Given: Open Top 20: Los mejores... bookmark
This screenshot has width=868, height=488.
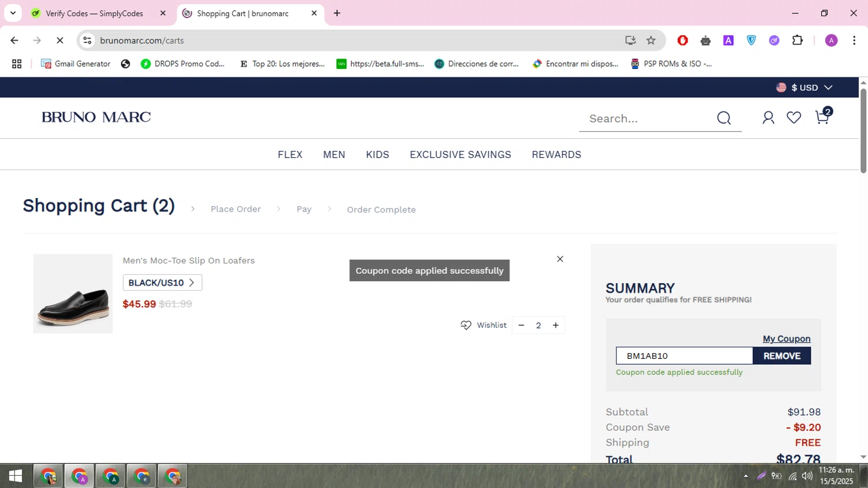Looking at the screenshot, I should (282, 64).
